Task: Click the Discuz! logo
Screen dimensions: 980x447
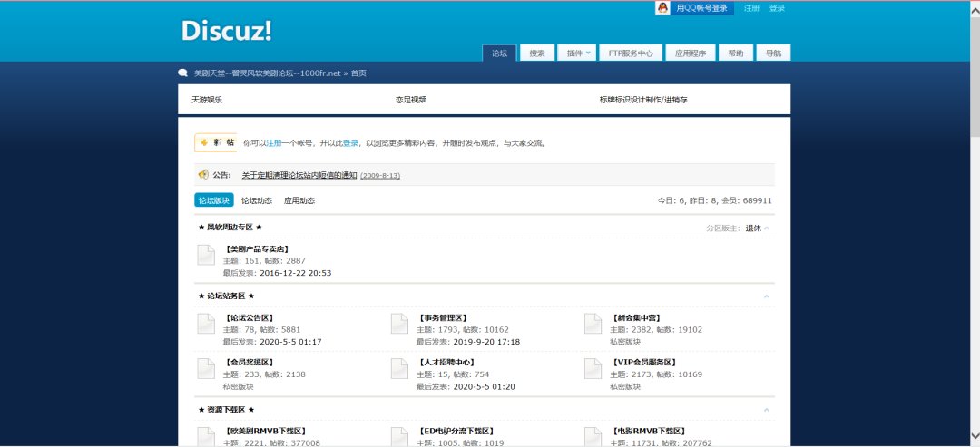Action: coord(226,31)
